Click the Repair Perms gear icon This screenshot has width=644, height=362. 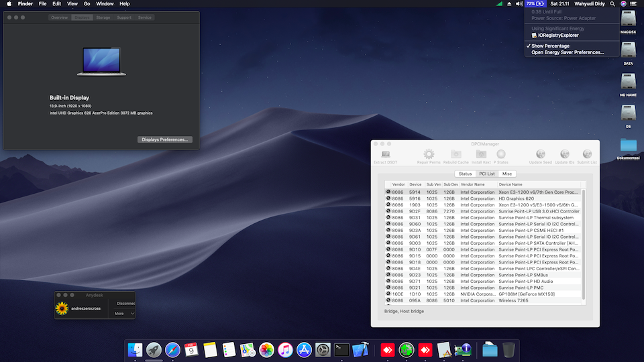click(x=429, y=154)
